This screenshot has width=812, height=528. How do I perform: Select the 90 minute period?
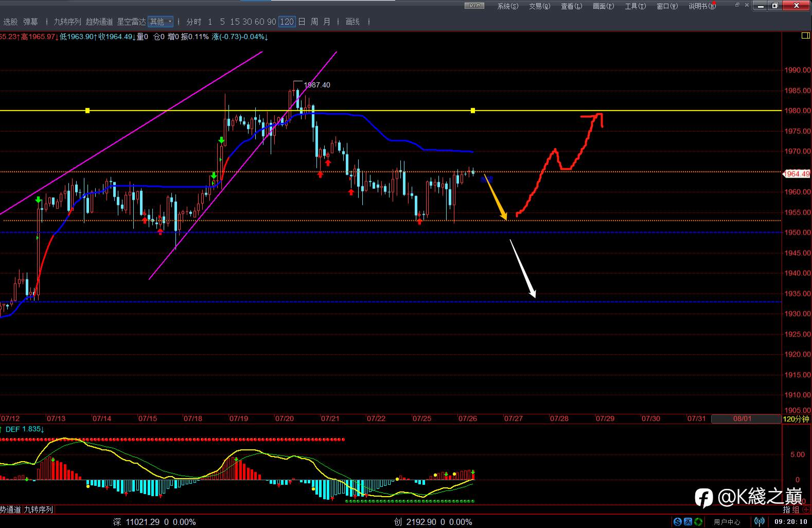272,22
